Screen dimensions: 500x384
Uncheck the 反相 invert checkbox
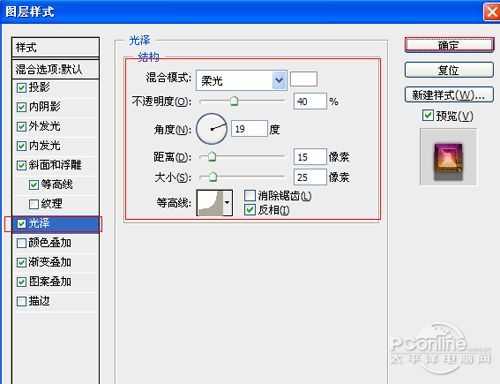(x=250, y=210)
